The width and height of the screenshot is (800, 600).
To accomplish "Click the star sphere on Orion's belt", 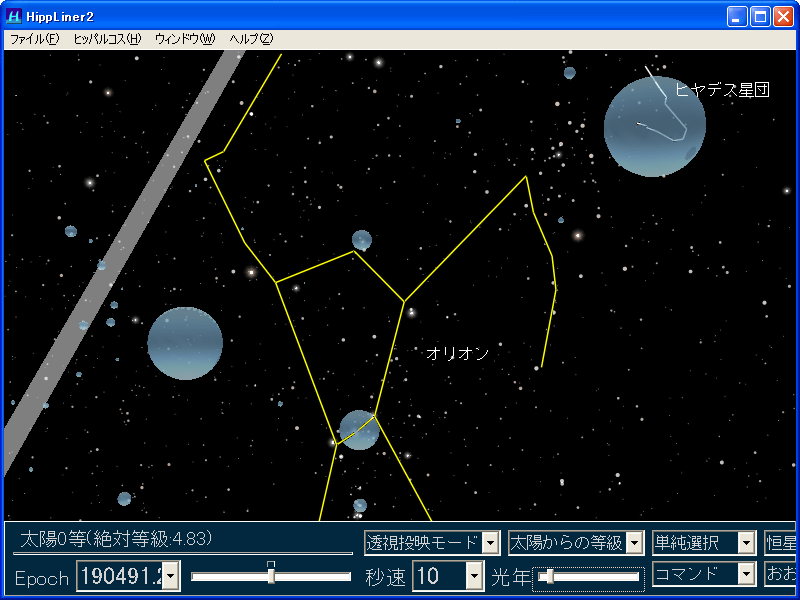I will click(357, 429).
